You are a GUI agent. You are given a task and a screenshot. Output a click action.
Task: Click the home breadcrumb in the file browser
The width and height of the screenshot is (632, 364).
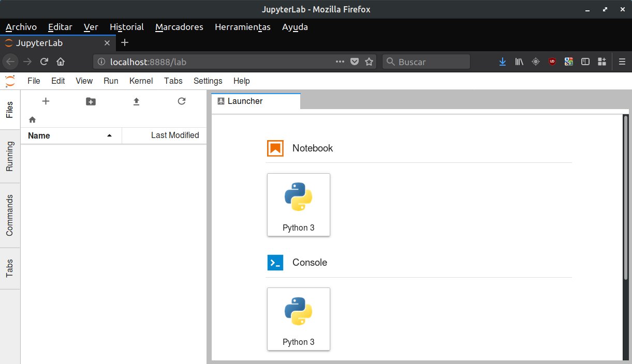[32, 119]
